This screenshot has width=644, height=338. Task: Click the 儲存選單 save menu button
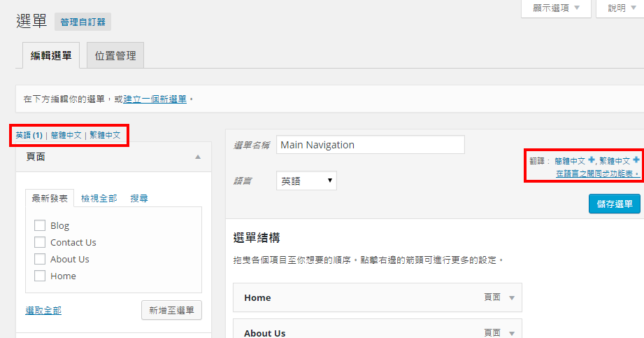point(614,204)
